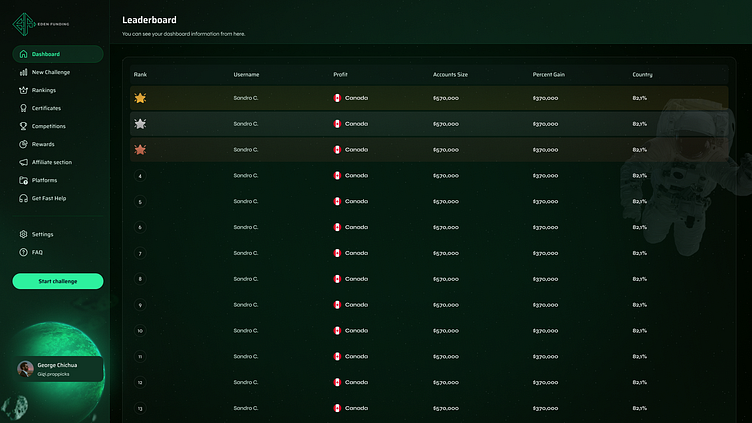Viewport: 752px width, 423px height.
Task: Click the New Challenge chart icon
Action: pos(23,72)
